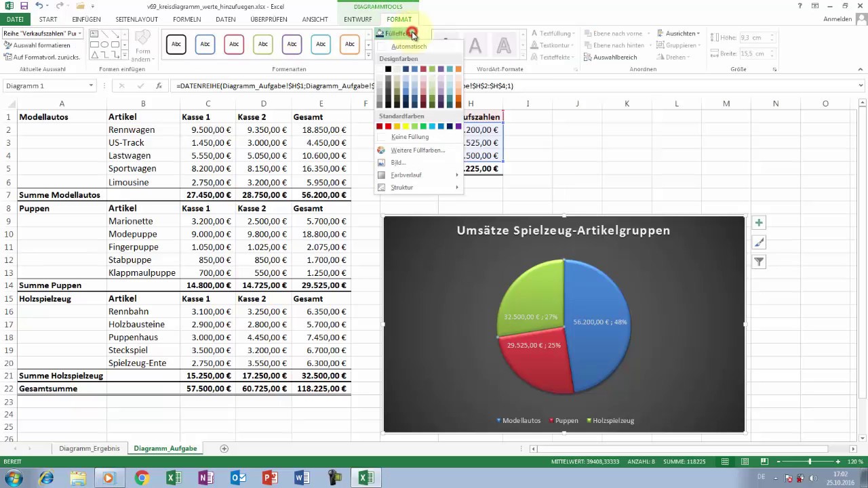Select the blue Modellautos pie slice
Screen dimensions: 868x488
tap(597, 325)
